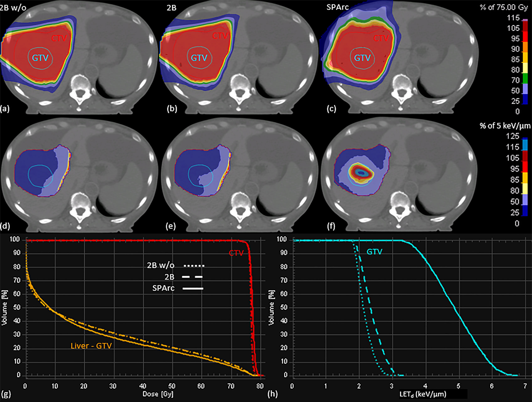Click the CTV label in panel (b)
Viewport: 532px width, 402px height.
pos(220,36)
